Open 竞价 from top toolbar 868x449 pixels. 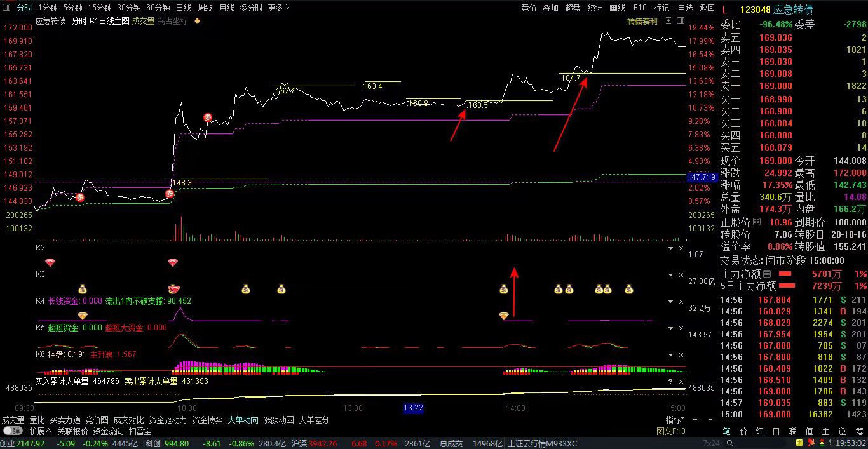pos(529,8)
